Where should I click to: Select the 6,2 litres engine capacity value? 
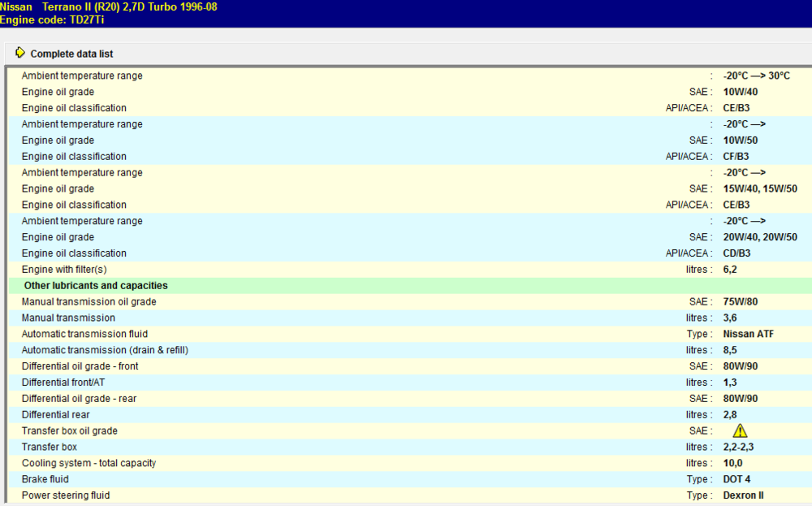click(730, 270)
